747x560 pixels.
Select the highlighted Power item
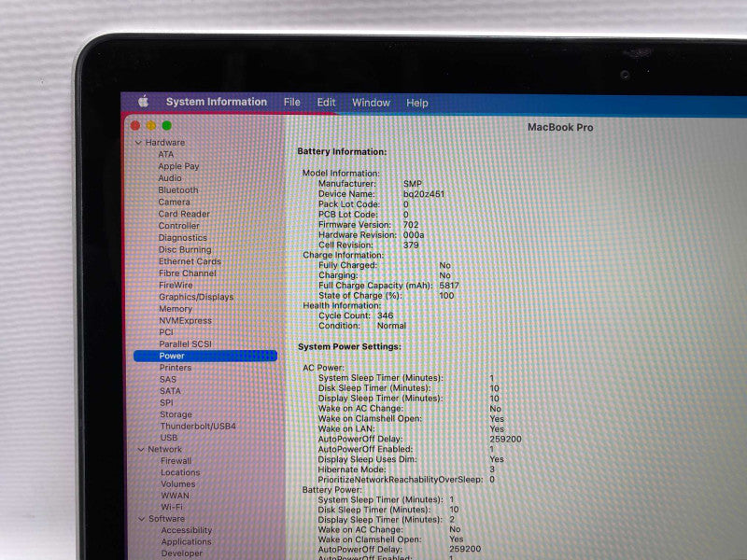tap(205, 356)
